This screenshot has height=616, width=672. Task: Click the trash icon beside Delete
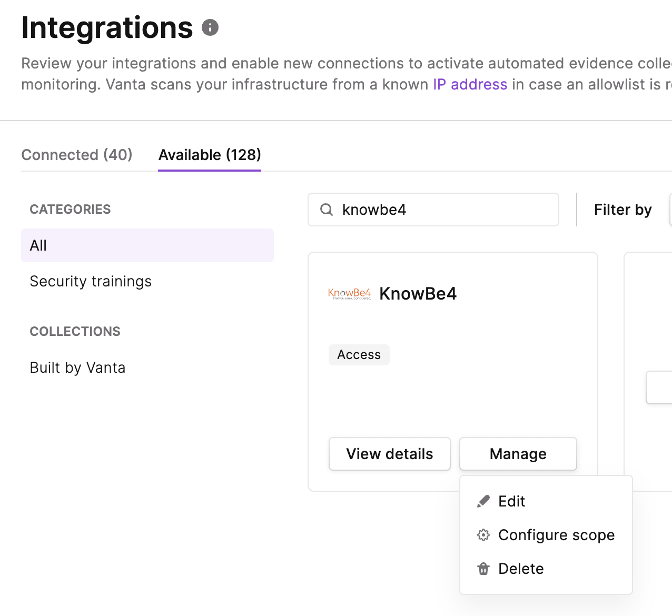483,569
